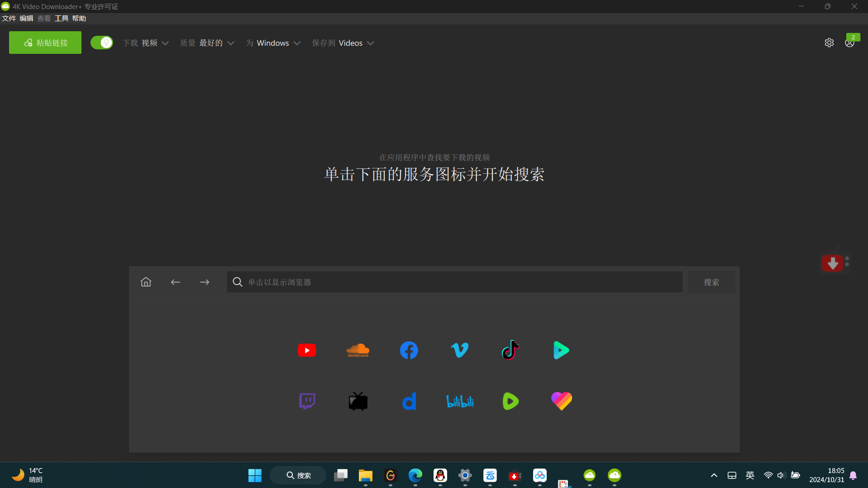Open the floating widget's three-dot menu
868x488 pixels.
point(847,262)
